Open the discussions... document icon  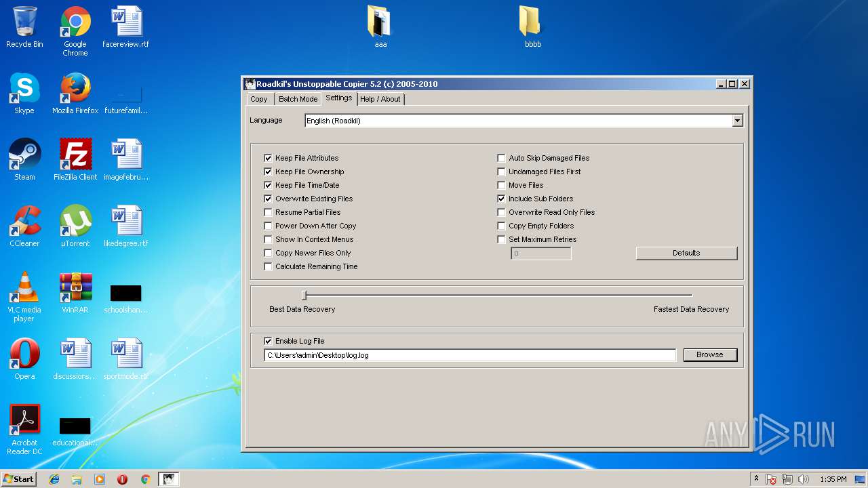tap(75, 359)
